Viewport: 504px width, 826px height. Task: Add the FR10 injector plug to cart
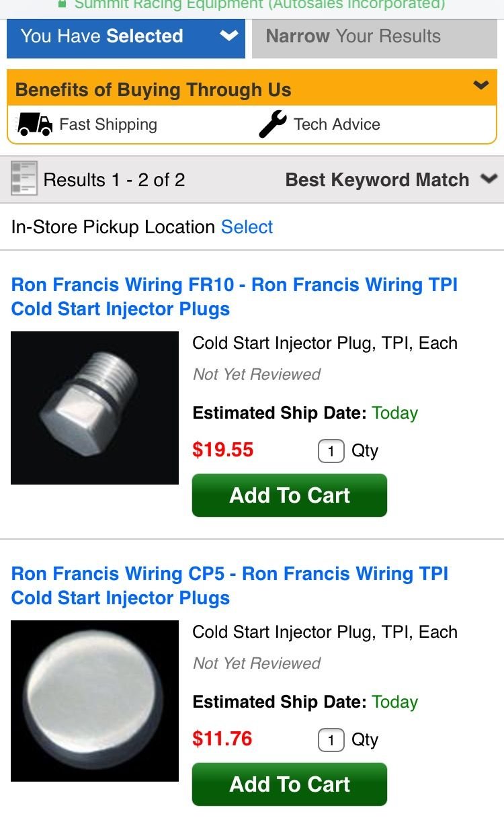click(x=290, y=495)
